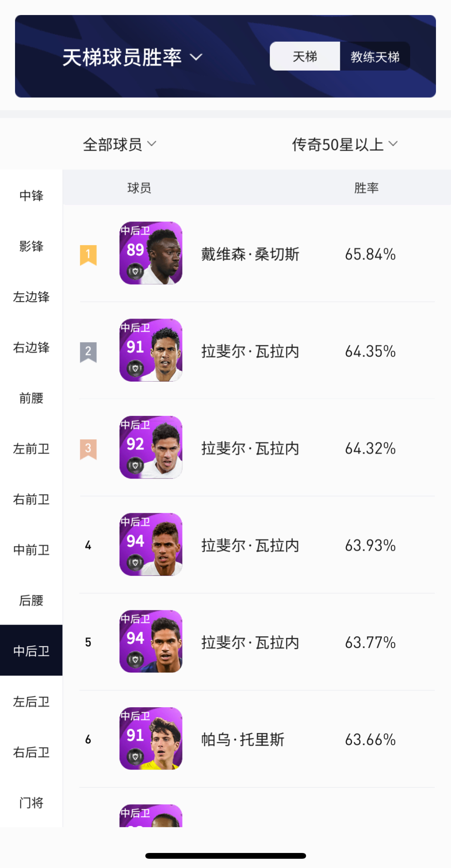Open rank 4 拉斐尔·瓦拉内 94-rated card
The height and width of the screenshot is (868, 451).
[x=151, y=544]
